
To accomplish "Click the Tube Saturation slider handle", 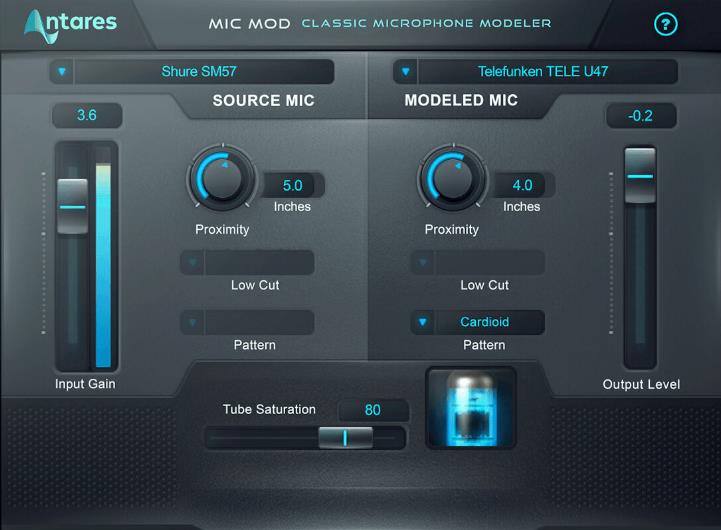I will [345, 438].
